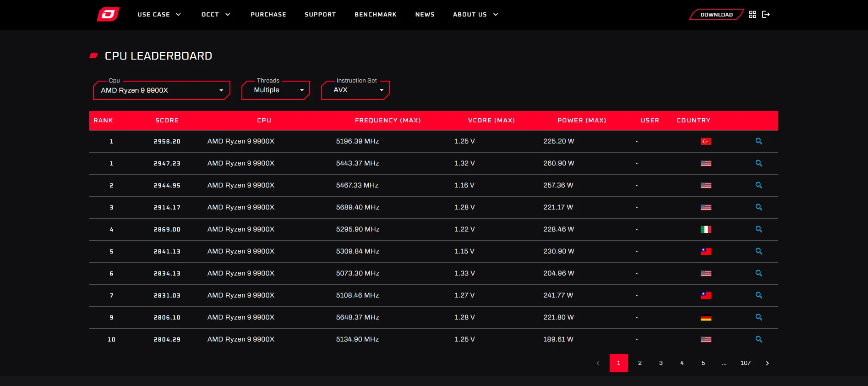Click the frequency value 5648.37 MHz
Viewport: 868px width, 386px height.
pyautogui.click(x=358, y=317)
